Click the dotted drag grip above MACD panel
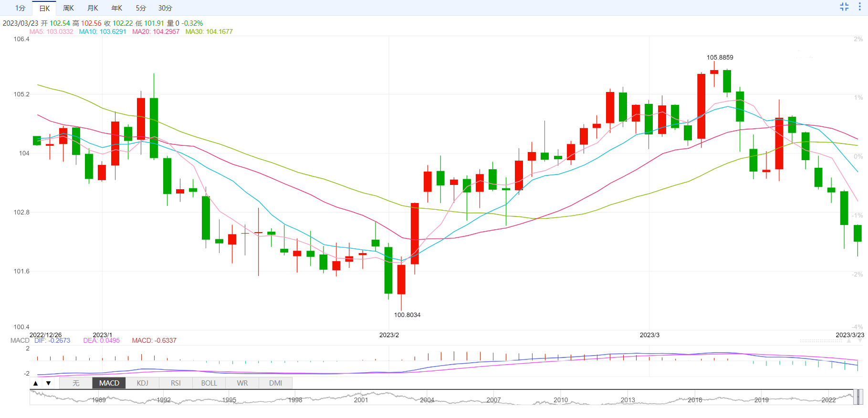 pos(821,341)
